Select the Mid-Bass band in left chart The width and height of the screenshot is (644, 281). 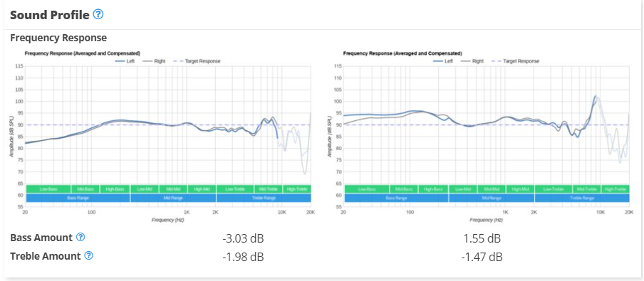tap(85, 189)
